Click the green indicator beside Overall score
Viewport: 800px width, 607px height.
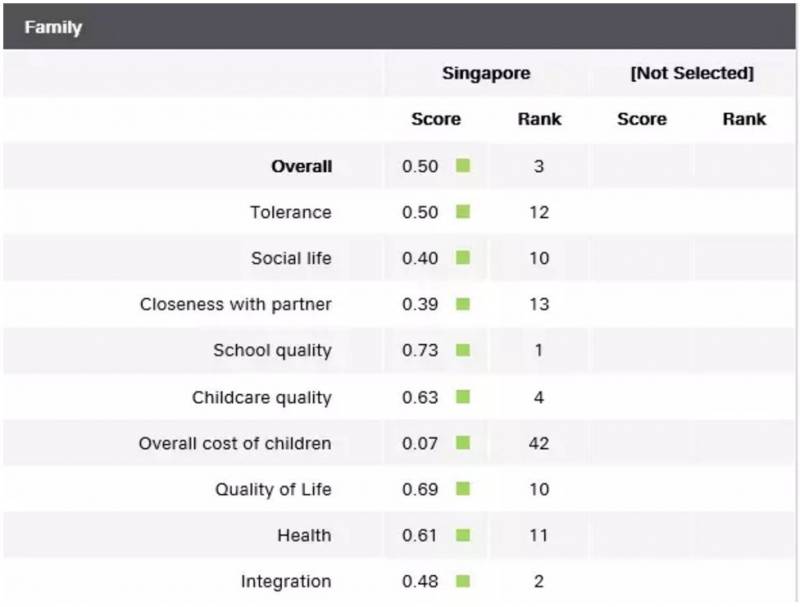click(463, 166)
